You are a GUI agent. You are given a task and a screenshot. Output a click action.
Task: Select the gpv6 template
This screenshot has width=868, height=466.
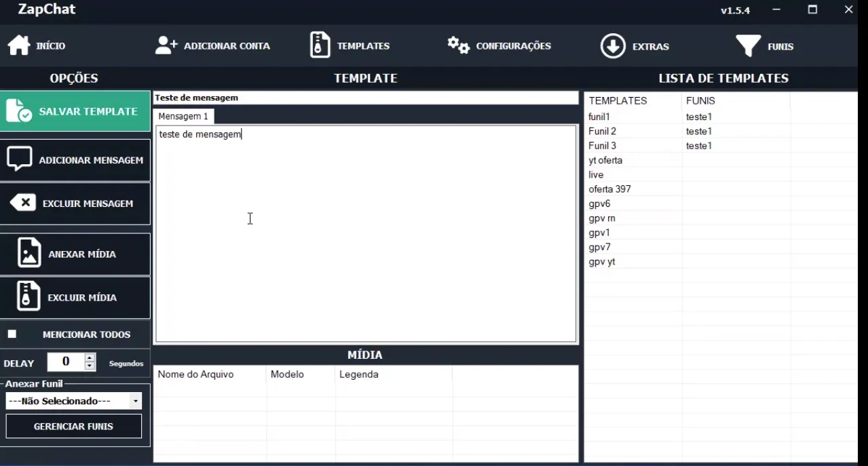point(599,203)
